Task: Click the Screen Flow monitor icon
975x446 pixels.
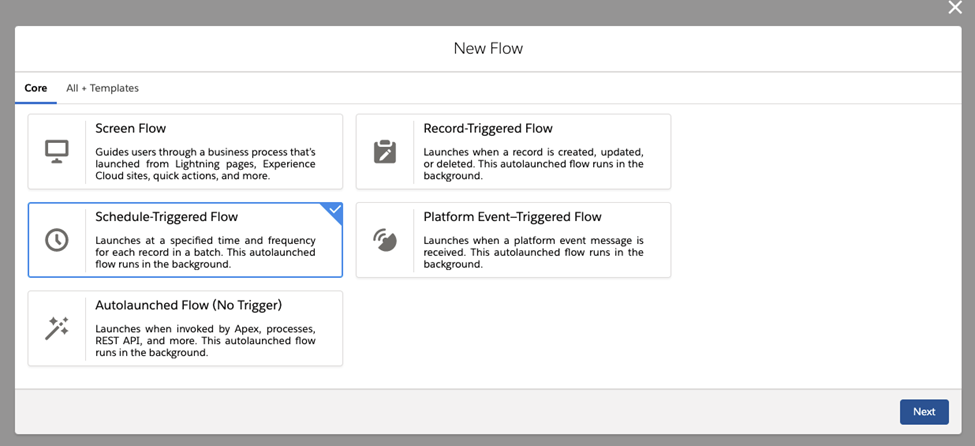Action: point(57,152)
